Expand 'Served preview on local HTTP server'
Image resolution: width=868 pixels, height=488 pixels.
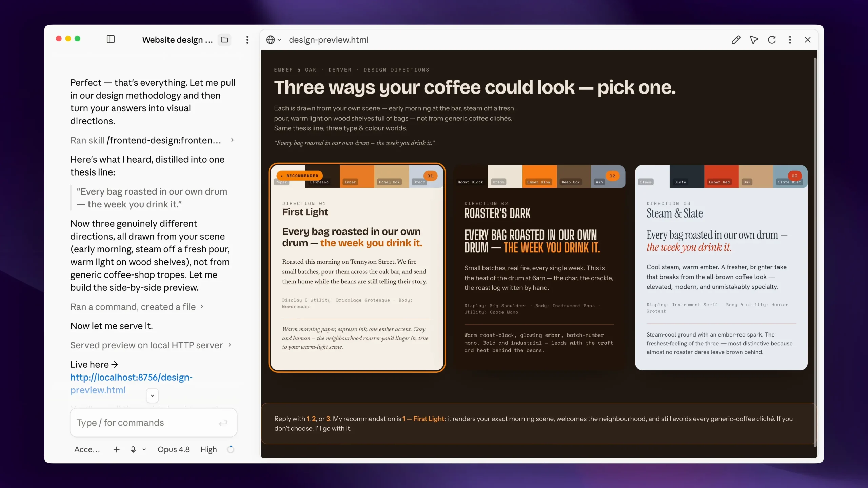pos(151,345)
